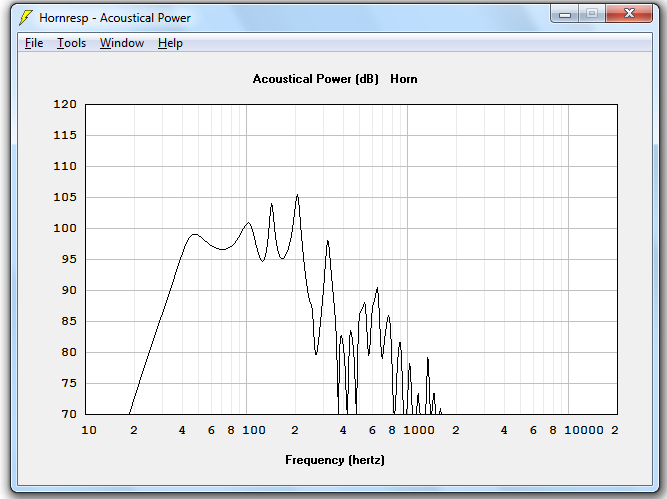Click the highest response peak near 105 dB
Screen dimensions: 667x499
pos(297,195)
